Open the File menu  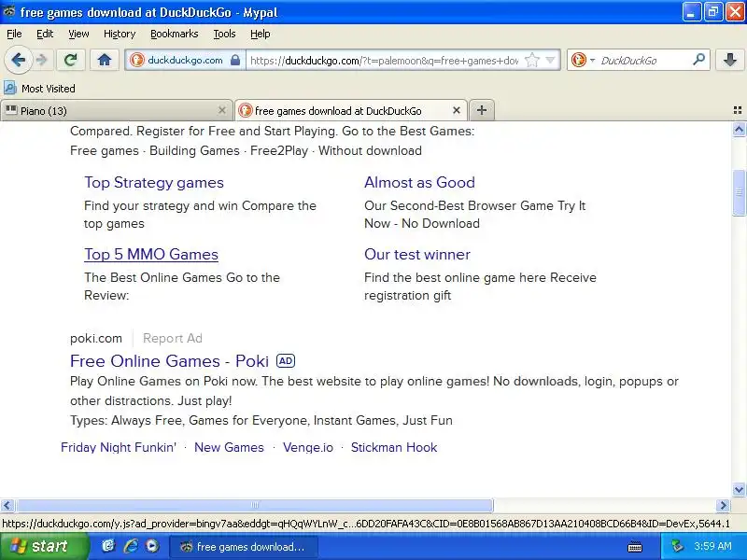pos(14,34)
